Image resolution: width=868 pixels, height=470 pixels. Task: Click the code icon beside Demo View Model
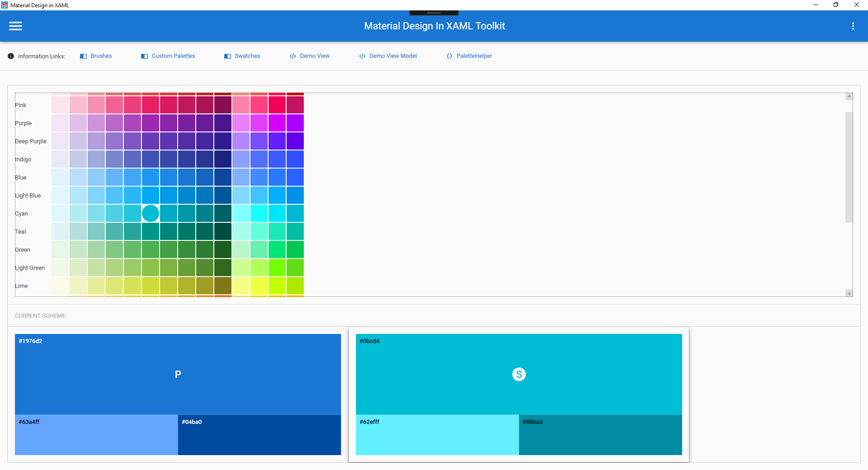tap(362, 56)
